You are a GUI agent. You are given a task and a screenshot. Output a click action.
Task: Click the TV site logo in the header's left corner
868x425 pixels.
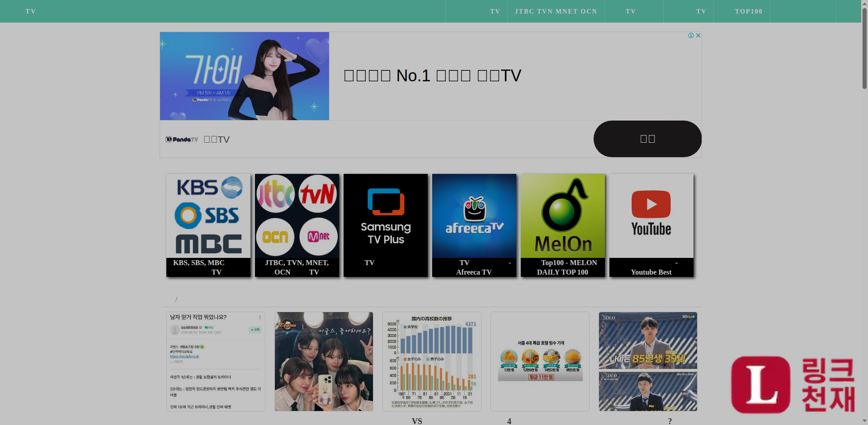(x=31, y=11)
